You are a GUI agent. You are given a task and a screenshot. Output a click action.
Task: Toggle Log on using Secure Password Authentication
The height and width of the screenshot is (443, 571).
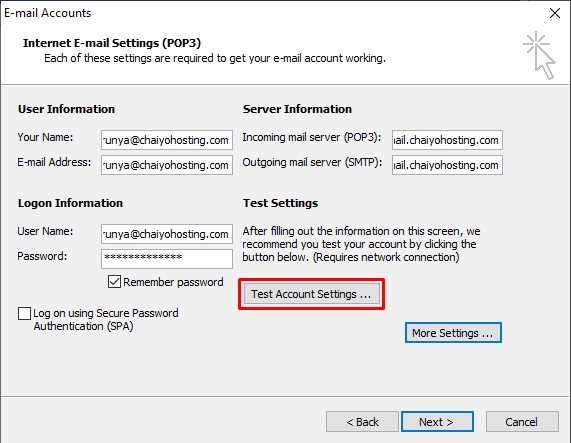[x=24, y=313]
